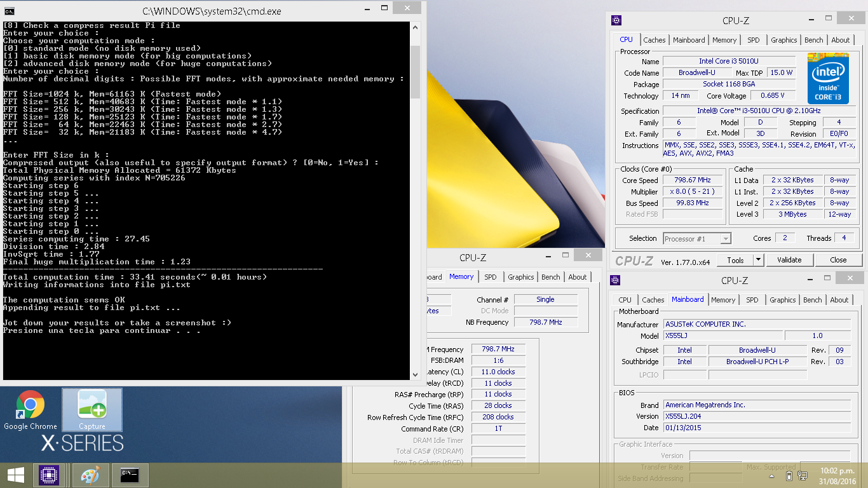Click the Close button in top CPU-Z window
Viewport: 868px width, 488px height.
[838, 260]
